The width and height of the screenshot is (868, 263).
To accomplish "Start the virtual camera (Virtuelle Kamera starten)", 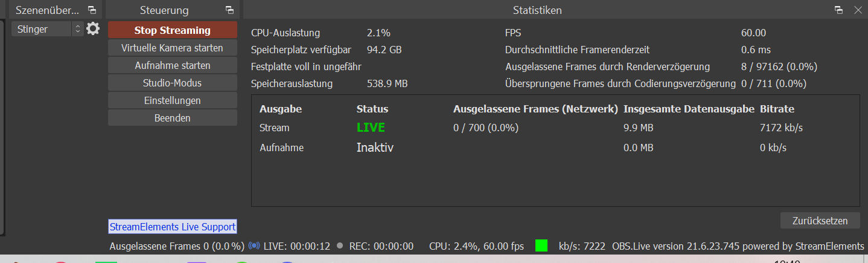I will (172, 48).
